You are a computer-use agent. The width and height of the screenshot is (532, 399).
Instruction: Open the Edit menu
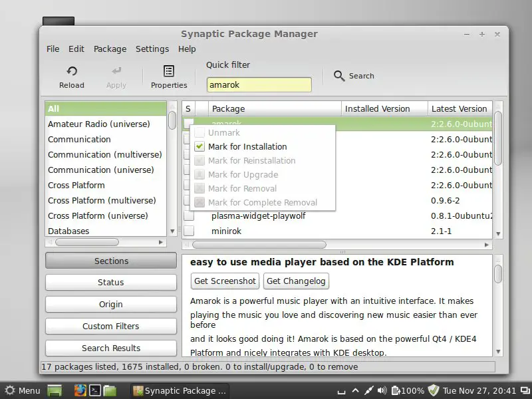[x=76, y=49]
